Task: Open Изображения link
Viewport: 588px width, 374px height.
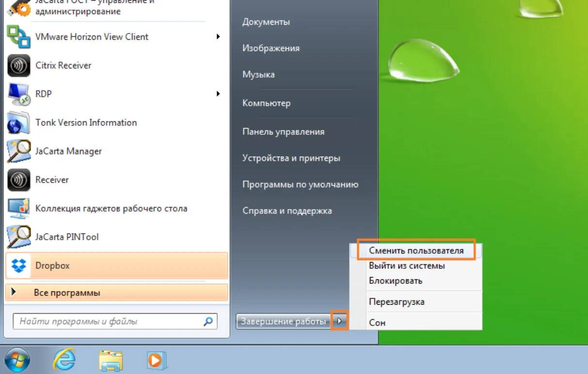Action: tap(271, 48)
